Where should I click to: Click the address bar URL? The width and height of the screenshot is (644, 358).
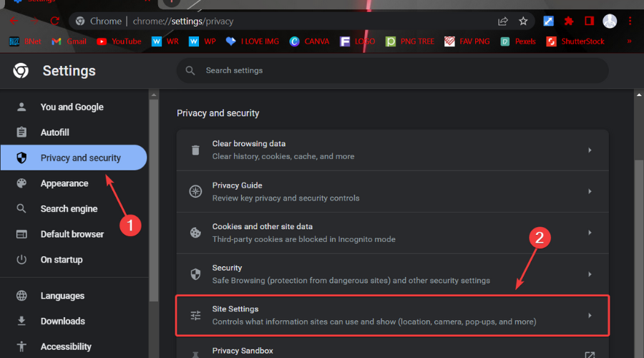pos(182,21)
